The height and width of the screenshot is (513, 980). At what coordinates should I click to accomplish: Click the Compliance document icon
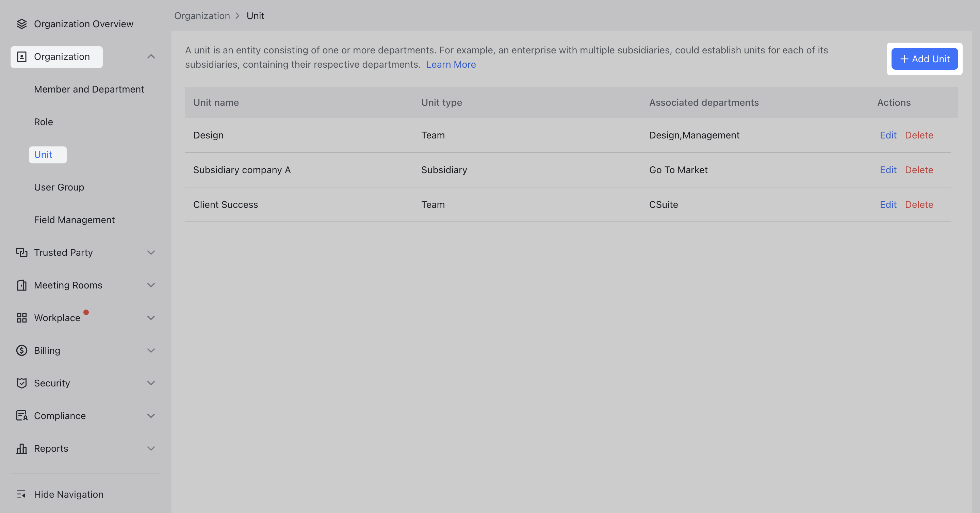click(22, 416)
